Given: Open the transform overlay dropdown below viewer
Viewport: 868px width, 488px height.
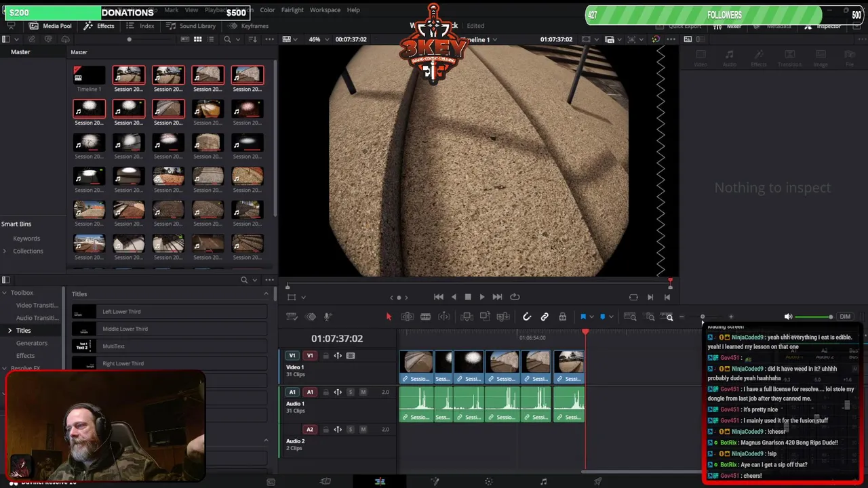Looking at the screenshot, I should tap(303, 297).
